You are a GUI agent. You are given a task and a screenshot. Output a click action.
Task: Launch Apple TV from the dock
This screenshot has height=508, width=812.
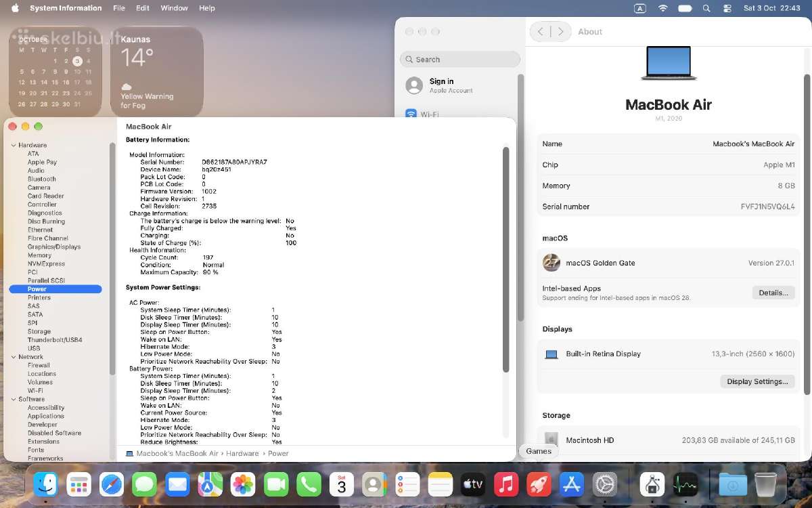tap(472, 484)
